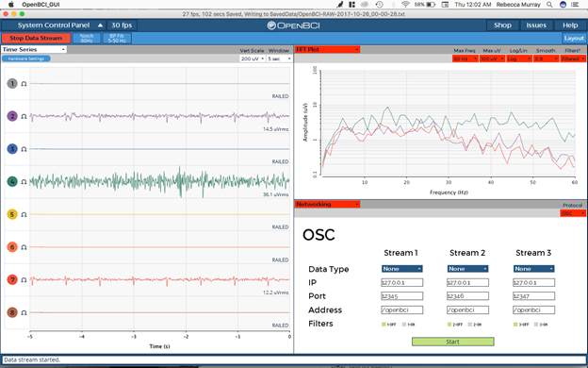Viewport: 588px width, 368px height.
Task: Select Stream 1 filter 1-OFF option
Action: [x=384, y=324]
